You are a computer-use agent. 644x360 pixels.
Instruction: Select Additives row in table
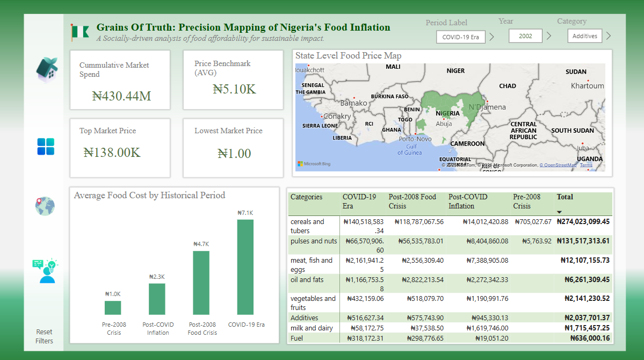tap(304, 318)
